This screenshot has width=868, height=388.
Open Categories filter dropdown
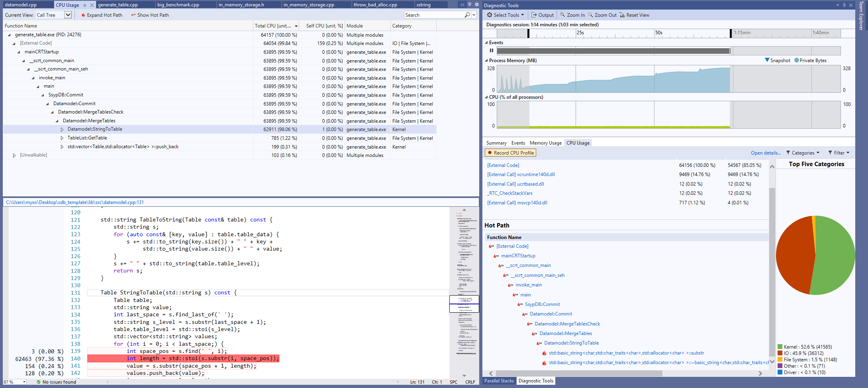pos(803,153)
